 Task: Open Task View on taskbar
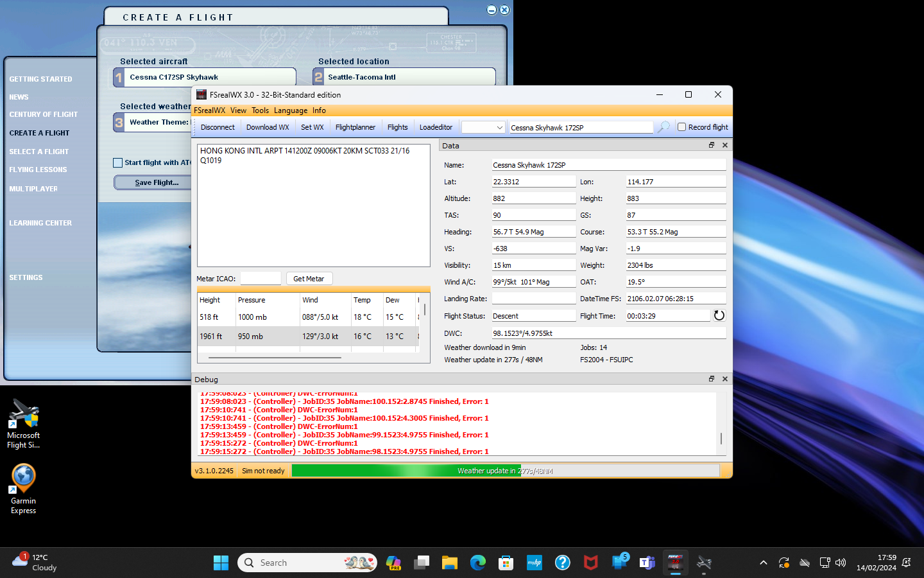tap(422, 563)
